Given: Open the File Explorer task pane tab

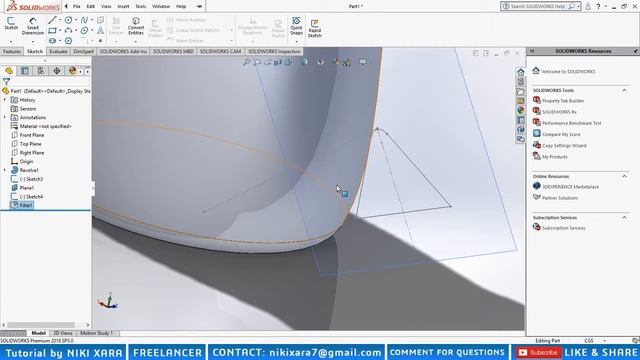Looking at the screenshot, I should point(520,91).
